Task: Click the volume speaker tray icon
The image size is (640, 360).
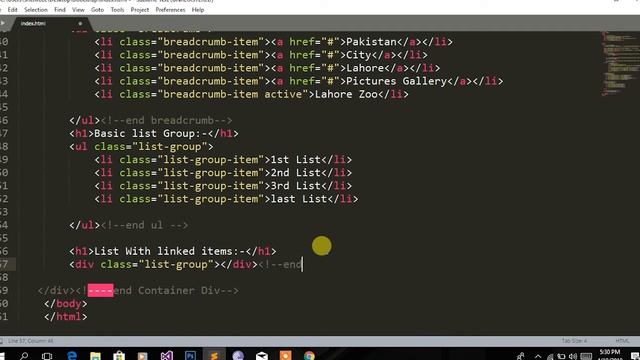Action: [x=573, y=356]
